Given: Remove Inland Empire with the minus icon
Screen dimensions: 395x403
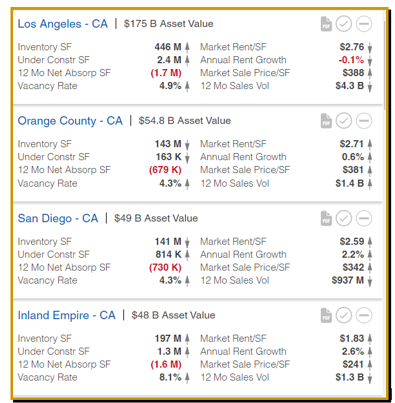Looking at the screenshot, I should pyautogui.click(x=364, y=315).
